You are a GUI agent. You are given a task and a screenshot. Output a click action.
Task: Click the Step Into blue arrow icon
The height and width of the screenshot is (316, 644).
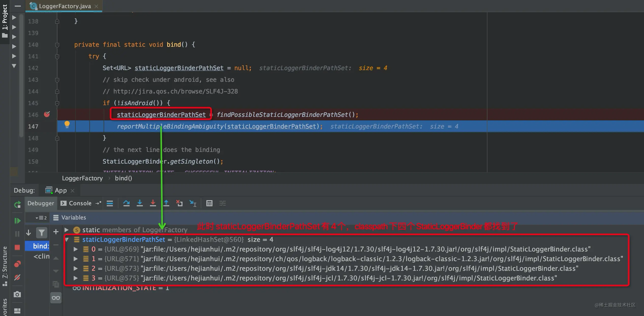coord(140,203)
